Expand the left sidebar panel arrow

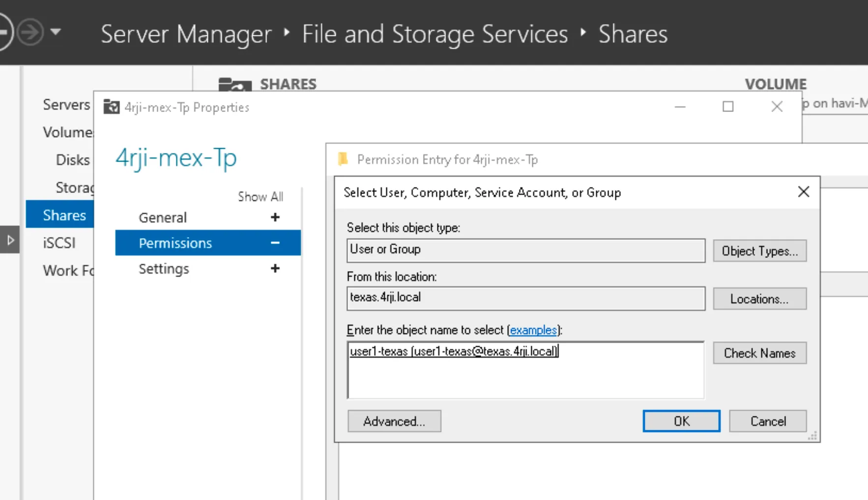coord(10,240)
